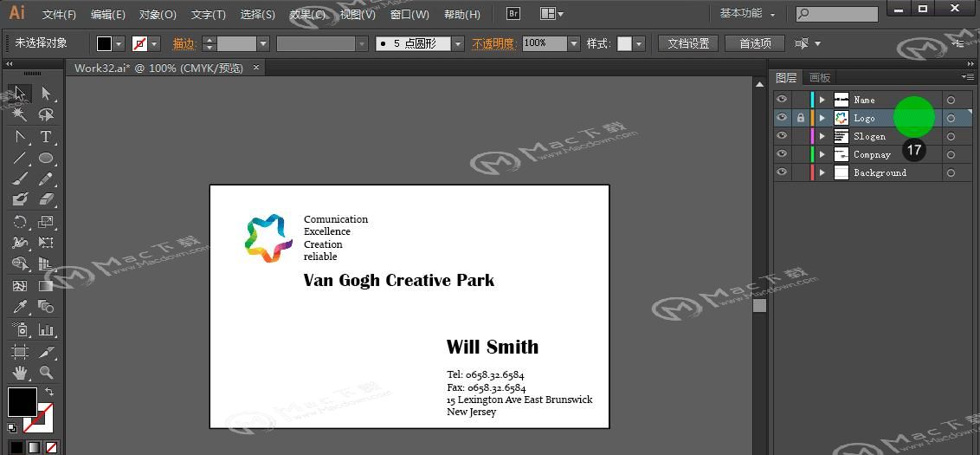Screen dimensions: 980x455
Task: Reset to default fill and stroke
Action: [x=12, y=429]
